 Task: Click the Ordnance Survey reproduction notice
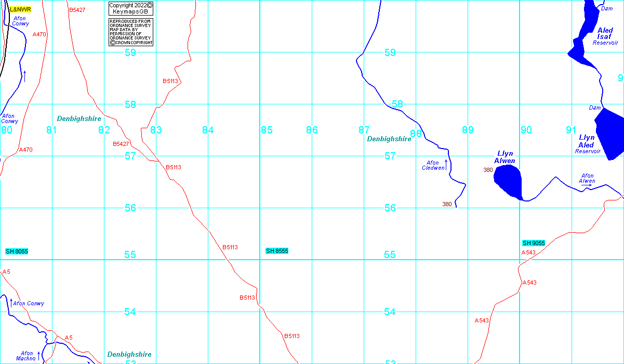(131, 32)
